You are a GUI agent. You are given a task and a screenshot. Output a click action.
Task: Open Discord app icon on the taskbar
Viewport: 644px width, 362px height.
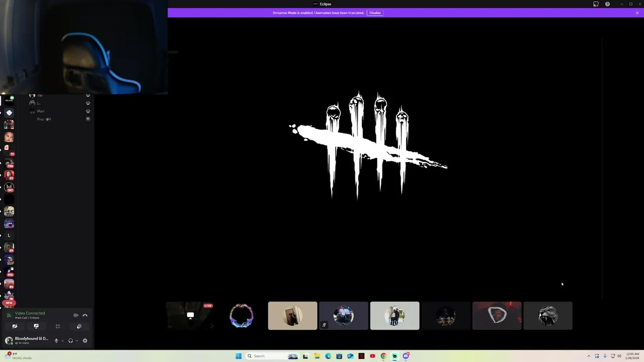[406, 356]
